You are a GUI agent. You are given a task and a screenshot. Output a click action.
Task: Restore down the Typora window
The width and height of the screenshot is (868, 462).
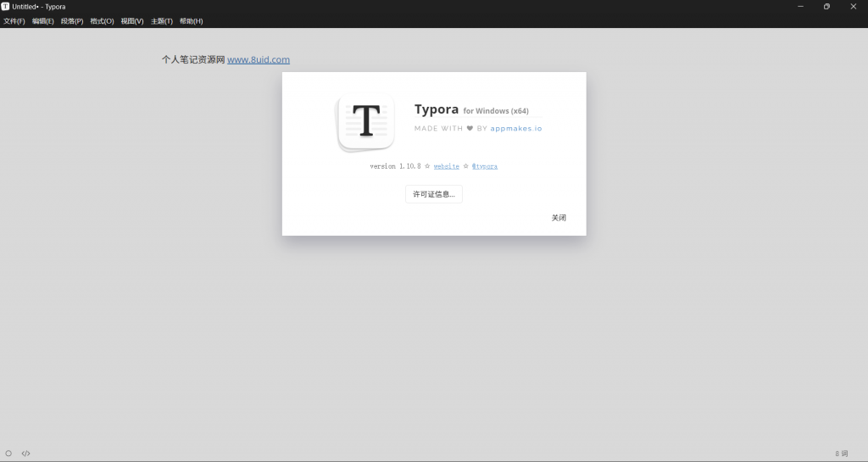point(826,7)
